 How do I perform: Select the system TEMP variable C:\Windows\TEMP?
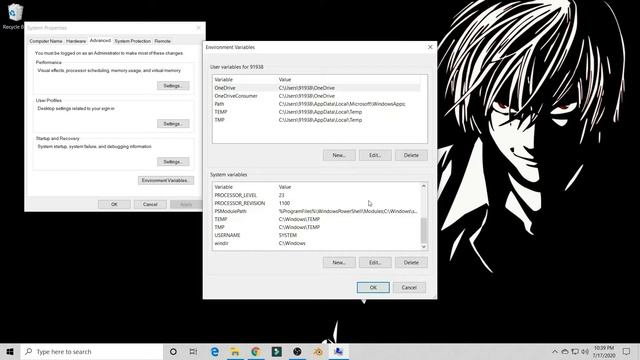coord(316,219)
